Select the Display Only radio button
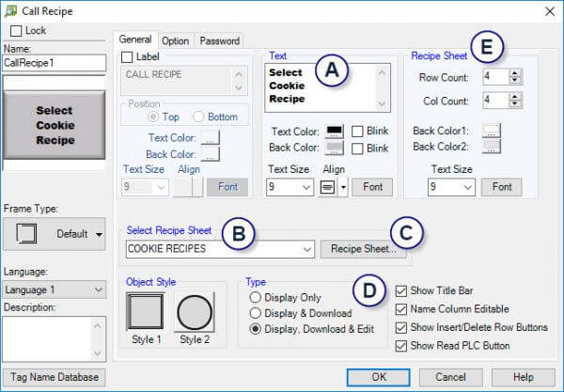 tap(254, 297)
